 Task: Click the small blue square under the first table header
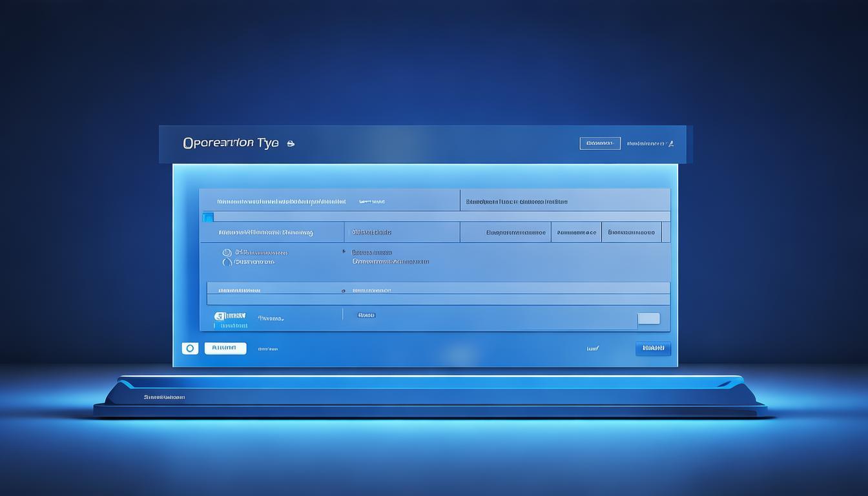coord(208,217)
